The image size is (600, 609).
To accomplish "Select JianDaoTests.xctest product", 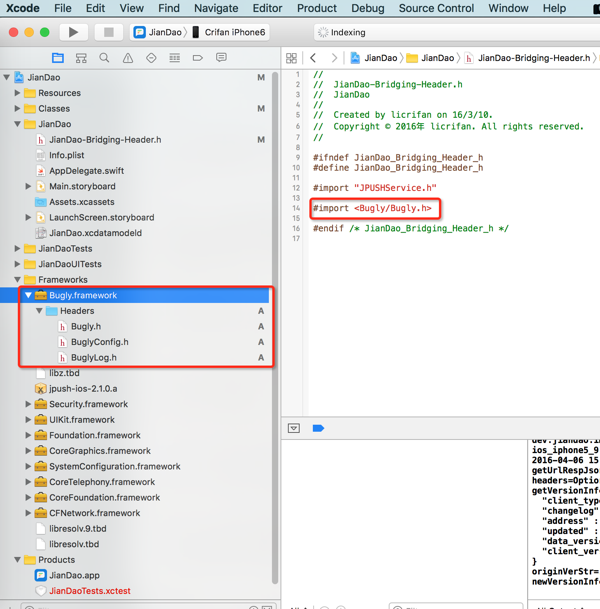I will coord(90,591).
